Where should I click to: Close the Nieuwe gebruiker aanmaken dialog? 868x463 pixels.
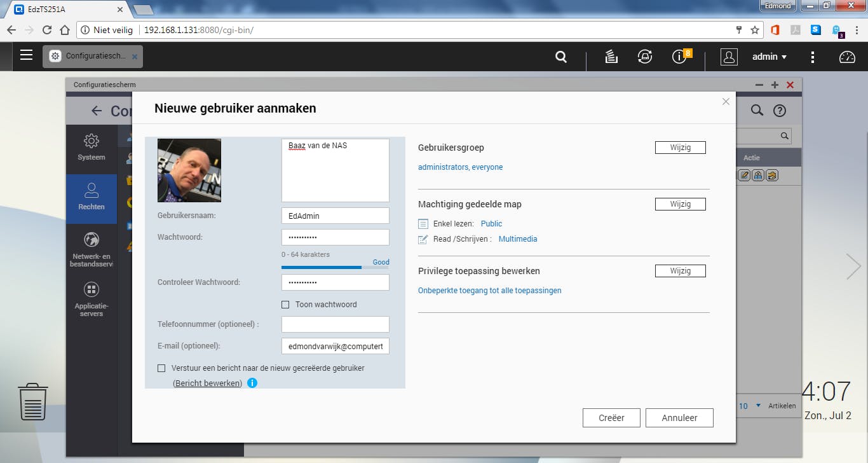726,102
